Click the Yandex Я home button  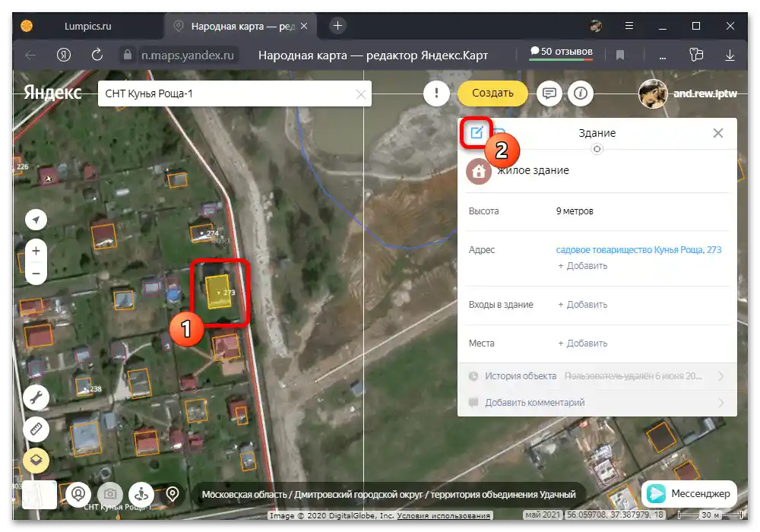(64, 55)
